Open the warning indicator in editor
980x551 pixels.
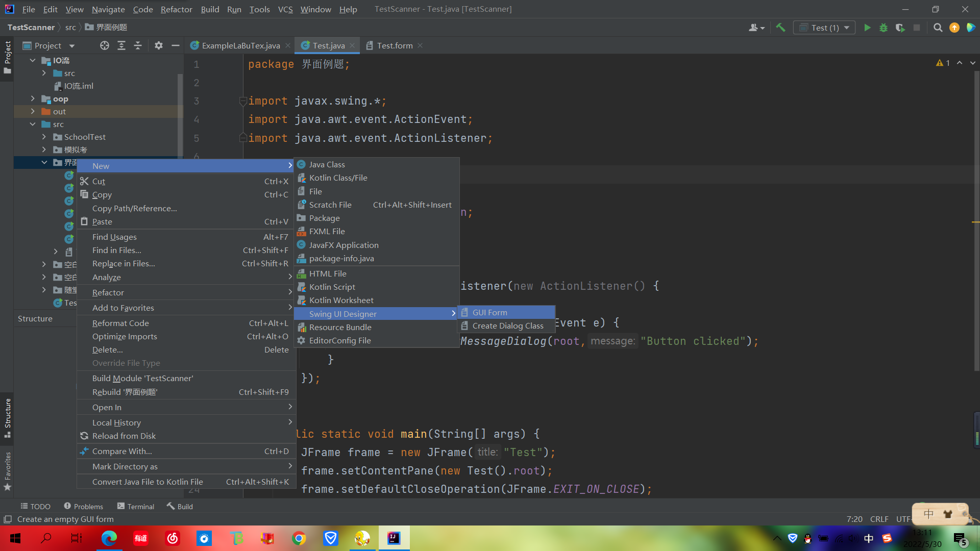[x=943, y=63]
